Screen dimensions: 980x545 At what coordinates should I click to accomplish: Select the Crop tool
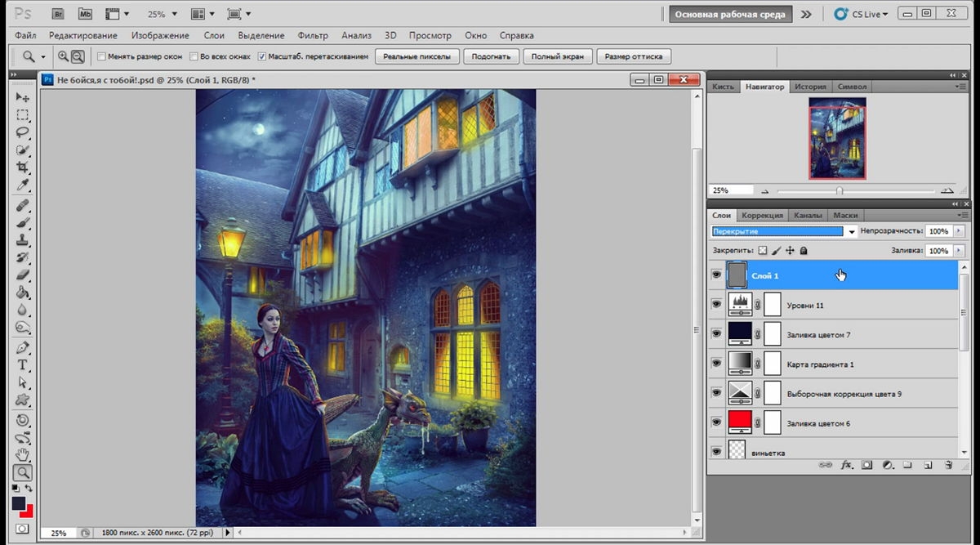coord(23,168)
